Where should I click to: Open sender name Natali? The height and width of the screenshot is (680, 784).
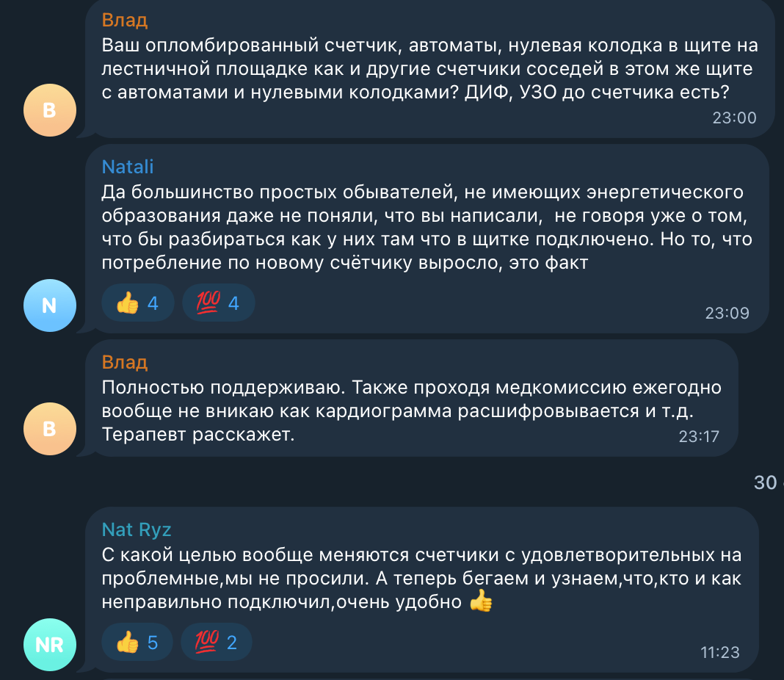click(x=128, y=167)
